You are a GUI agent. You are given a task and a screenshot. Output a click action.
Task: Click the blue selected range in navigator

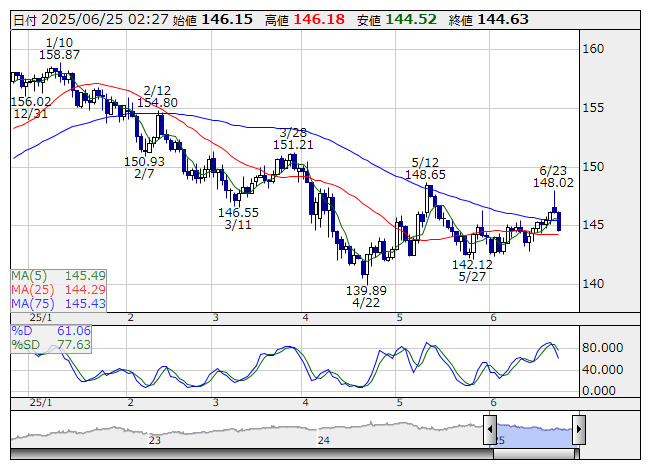534,434
